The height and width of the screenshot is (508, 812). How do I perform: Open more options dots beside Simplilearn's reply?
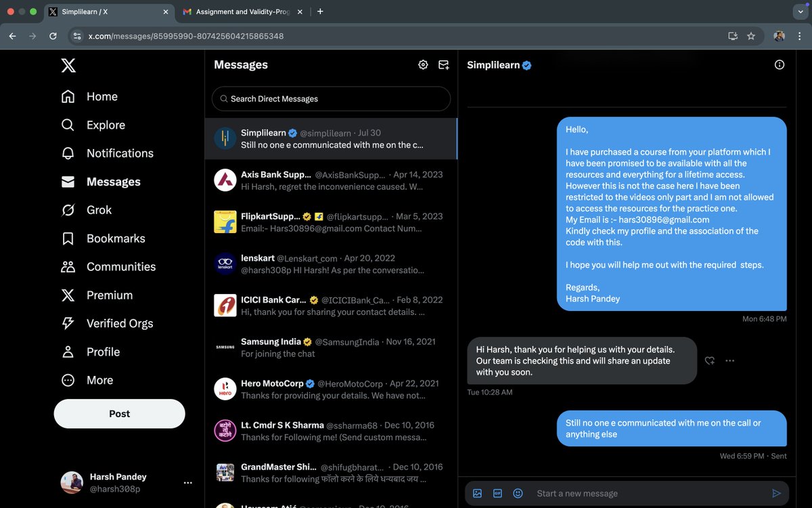[729, 361]
